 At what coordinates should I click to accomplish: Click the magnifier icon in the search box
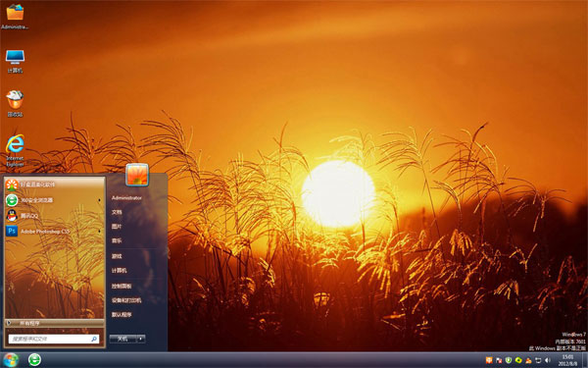pyautogui.click(x=94, y=339)
